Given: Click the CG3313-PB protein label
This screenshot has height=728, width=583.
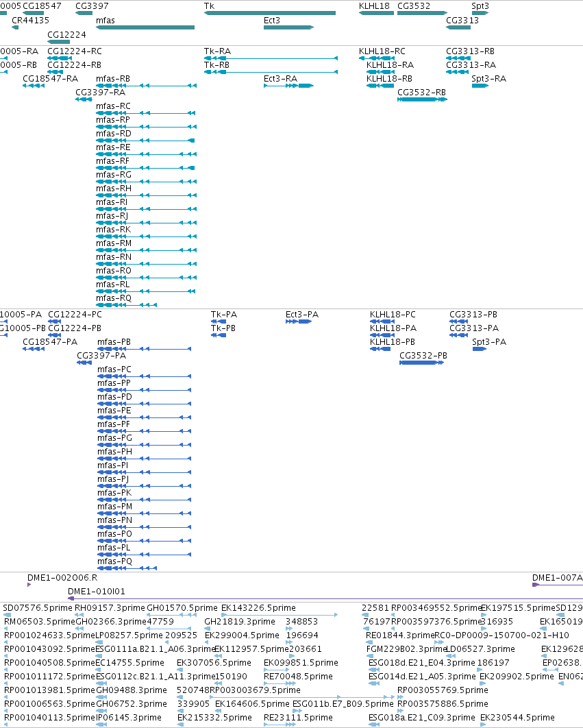Looking at the screenshot, I should click(x=473, y=315).
